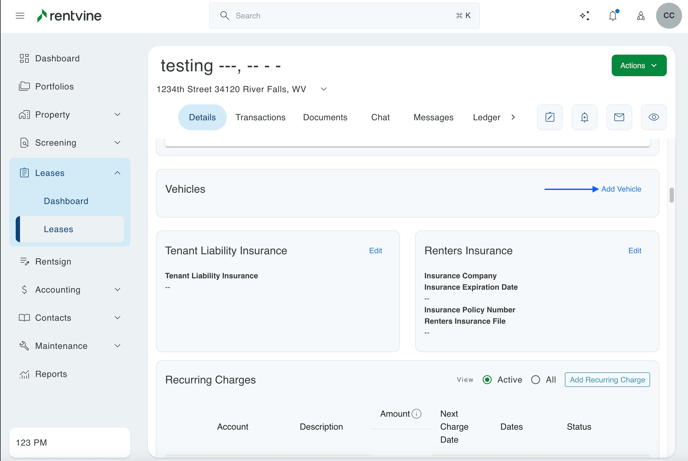Expand the address chevron dropdown
Screen dimensions: 688x461
click(324, 89)
